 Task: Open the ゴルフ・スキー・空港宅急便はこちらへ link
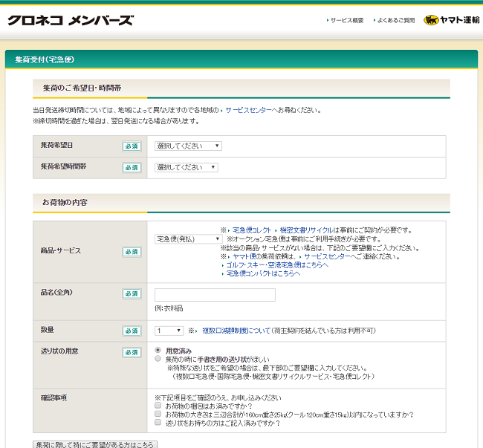tap(277, 265)
